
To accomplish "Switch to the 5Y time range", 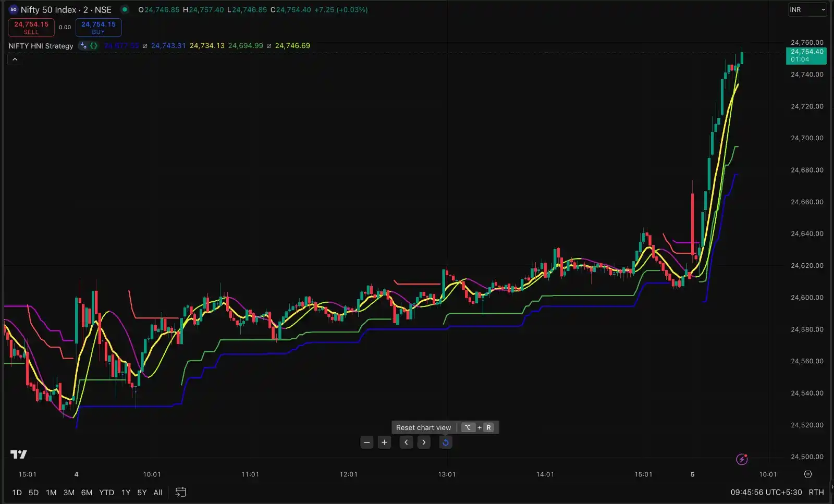I will (142, 493).
